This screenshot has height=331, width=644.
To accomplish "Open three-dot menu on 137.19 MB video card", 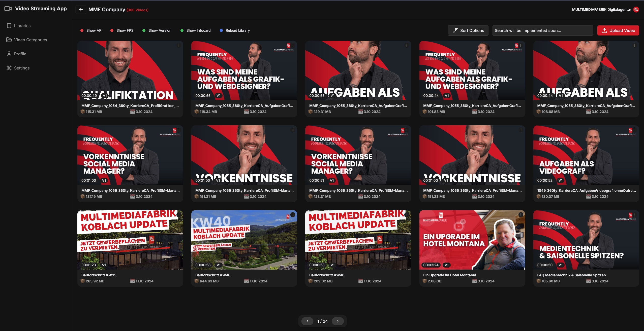I will 179,130.
